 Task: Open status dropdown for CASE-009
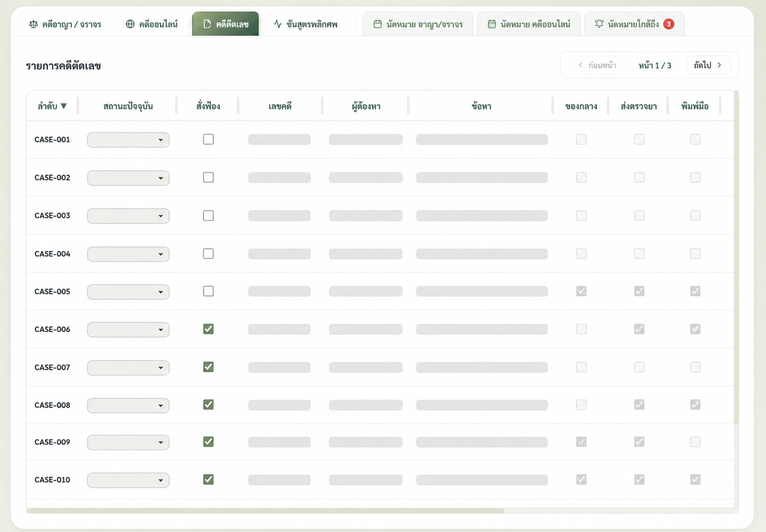(x=128, y=442)
